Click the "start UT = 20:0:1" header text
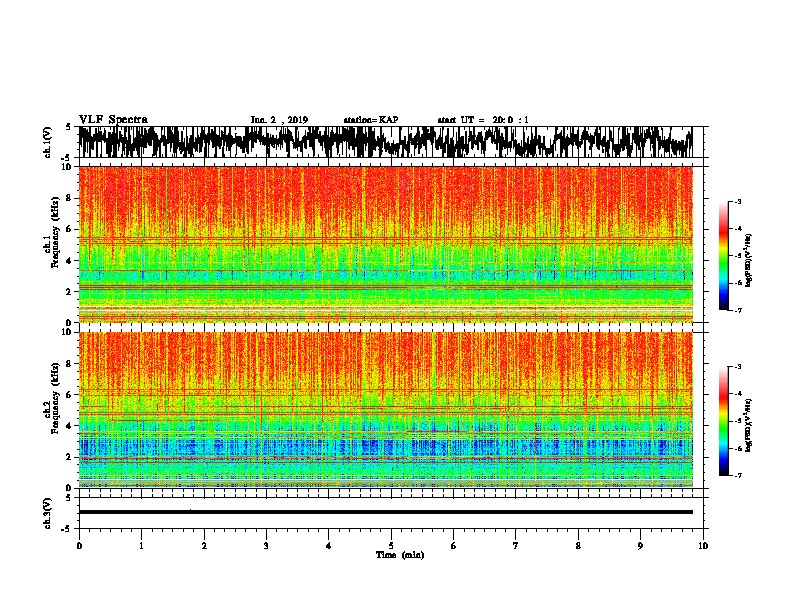 pos(483,120)
